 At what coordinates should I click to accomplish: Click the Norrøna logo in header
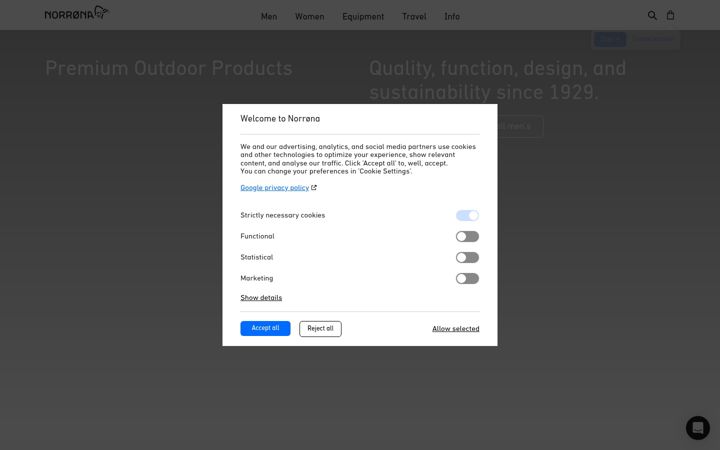76,13
